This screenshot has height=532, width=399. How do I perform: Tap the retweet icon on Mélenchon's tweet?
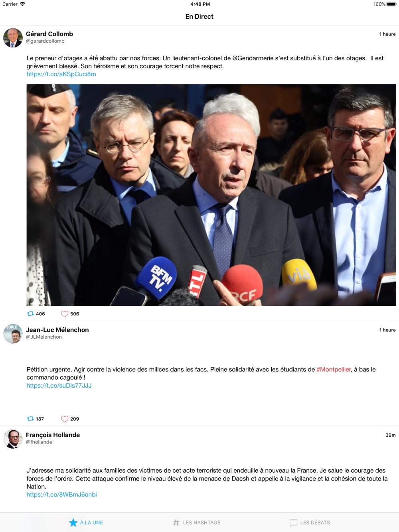(x=30, y=419)
